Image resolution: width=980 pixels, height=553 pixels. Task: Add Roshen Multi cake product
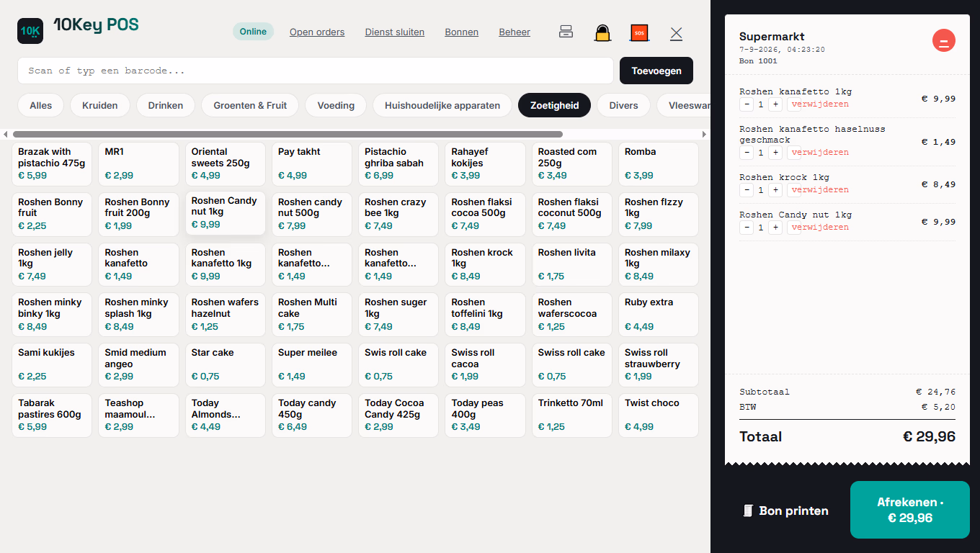coord(312,315)
